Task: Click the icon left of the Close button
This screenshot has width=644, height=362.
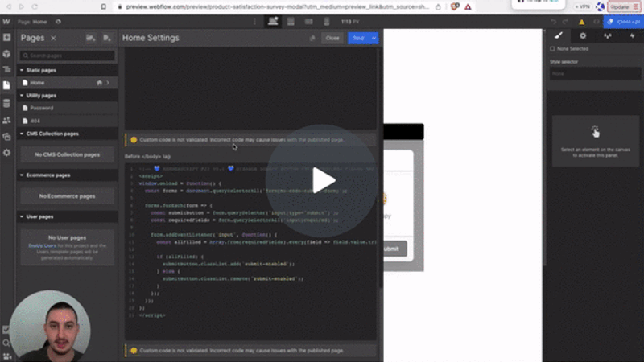Action: point(312,38)
